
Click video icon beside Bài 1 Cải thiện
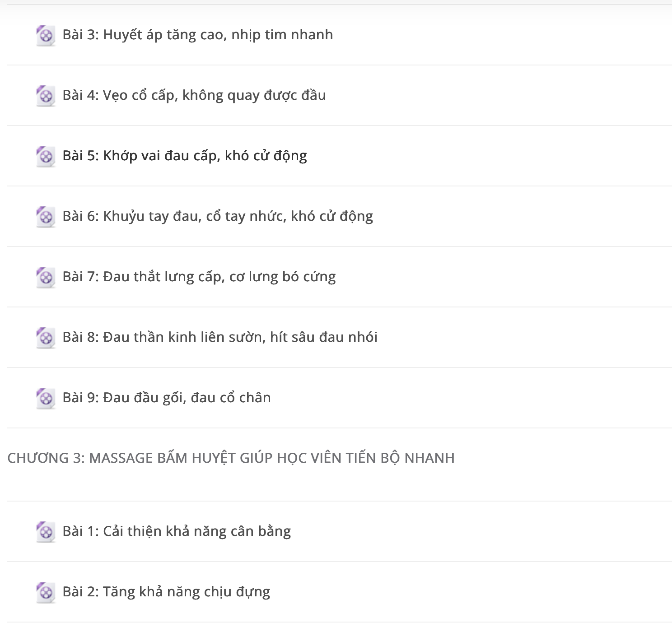point(46,532)
